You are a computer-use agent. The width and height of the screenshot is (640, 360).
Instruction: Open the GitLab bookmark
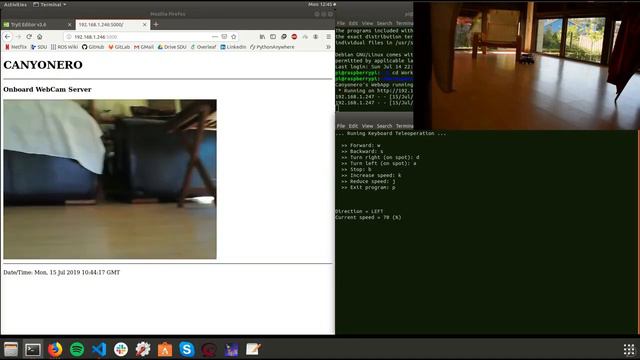(119, 47)
